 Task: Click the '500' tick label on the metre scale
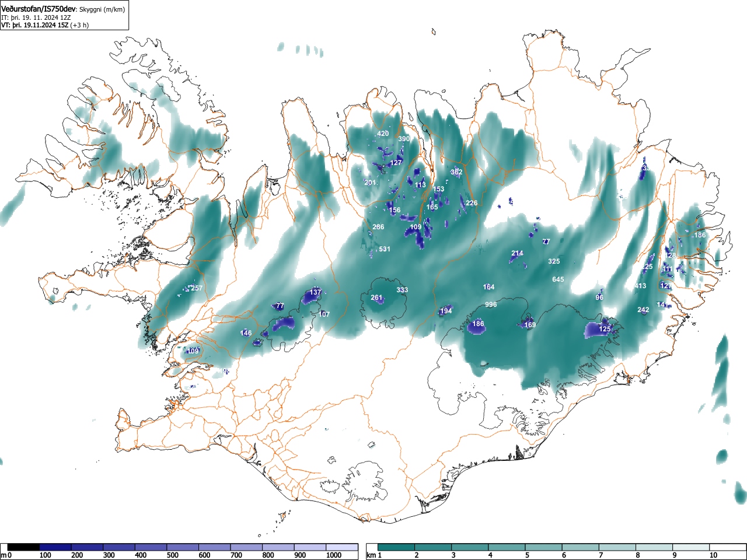coord(172,555)
